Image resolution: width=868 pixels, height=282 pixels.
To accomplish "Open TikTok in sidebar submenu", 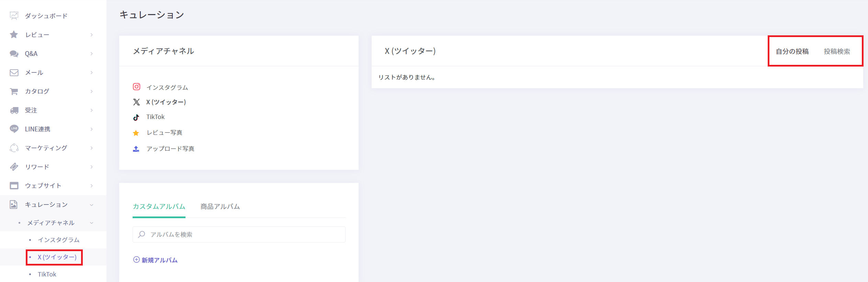I will coord(47,274).
